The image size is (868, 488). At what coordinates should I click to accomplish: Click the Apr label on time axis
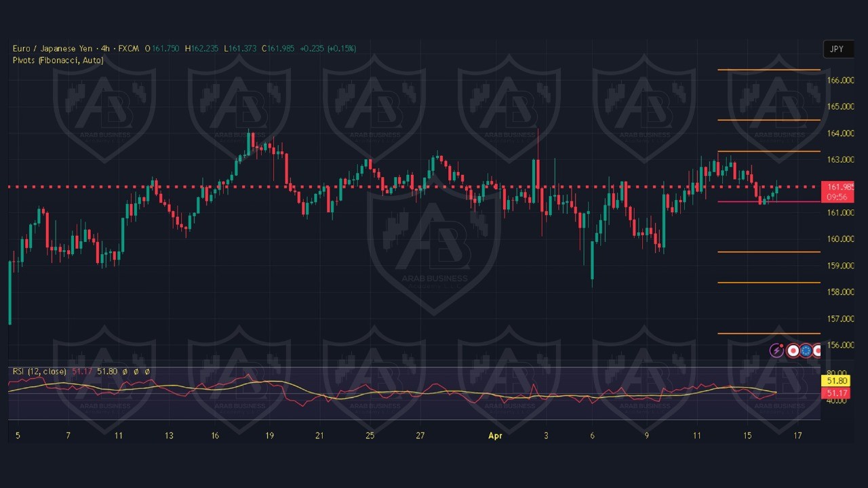[495, 436]
